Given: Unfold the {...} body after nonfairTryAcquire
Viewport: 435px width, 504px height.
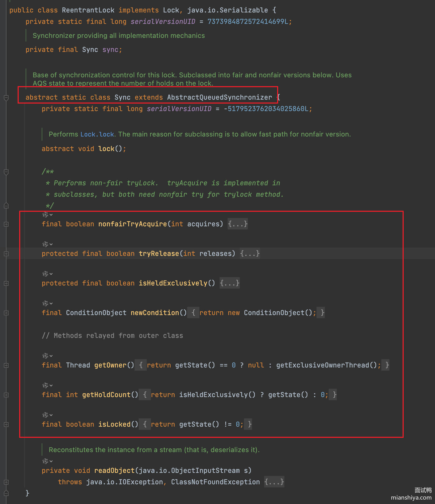Looking at the screenshot, I should tap(237, 224).
